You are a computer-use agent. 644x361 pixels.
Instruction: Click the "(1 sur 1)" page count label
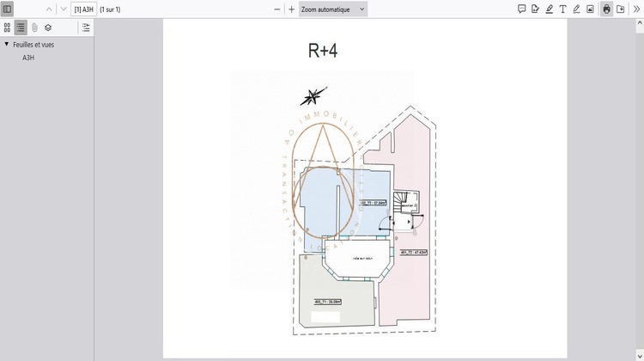pyautogui.click(x=110, y=9)
